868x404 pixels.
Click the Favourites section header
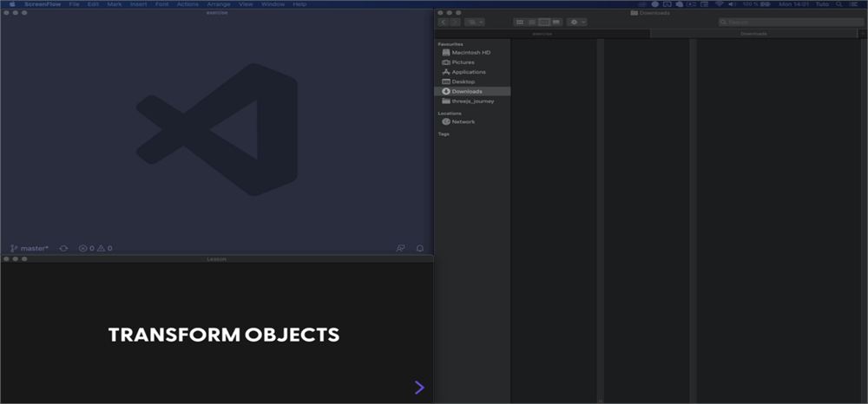[450, 44]
